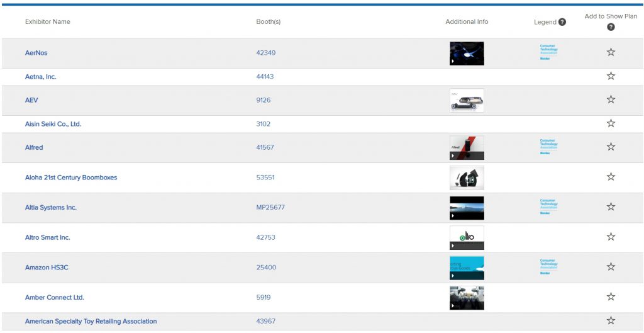Image resolution: width=644 pixels, height=333 pixels.
Task: Open AEV exhibitor link
Action: [31, 100]
